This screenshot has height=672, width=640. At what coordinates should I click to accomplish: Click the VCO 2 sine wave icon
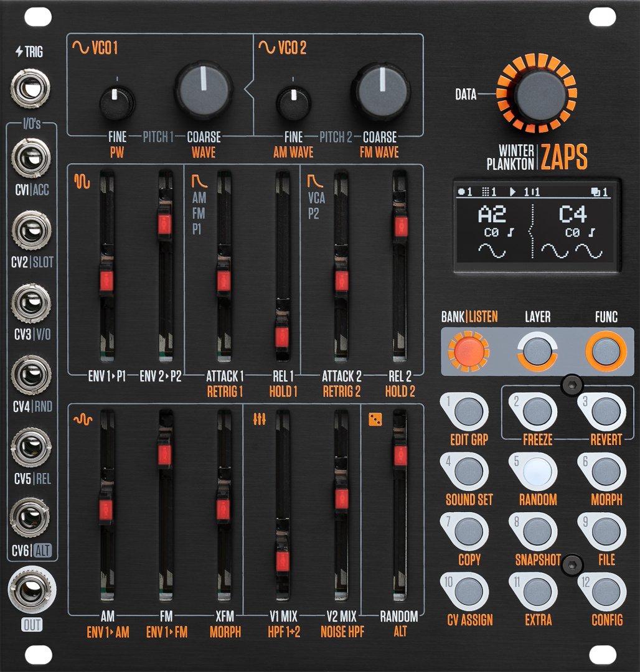(x=266, y=47)
